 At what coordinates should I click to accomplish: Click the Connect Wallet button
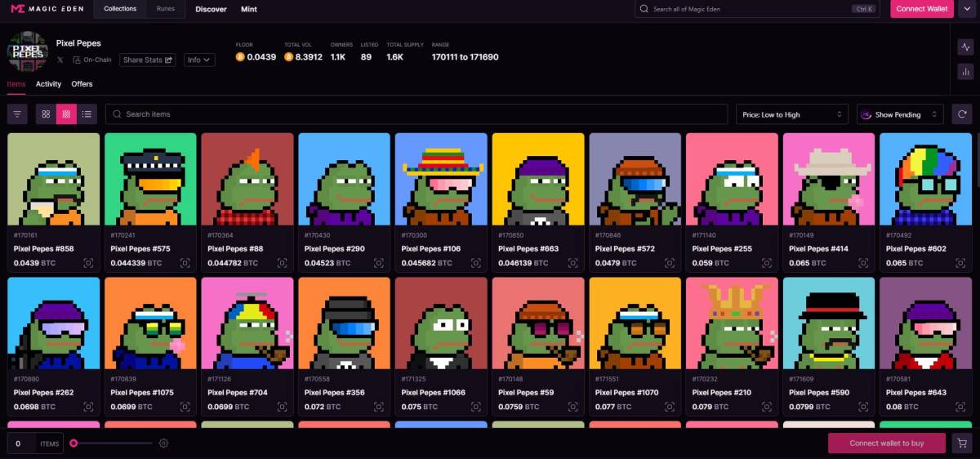pos(921,9)
